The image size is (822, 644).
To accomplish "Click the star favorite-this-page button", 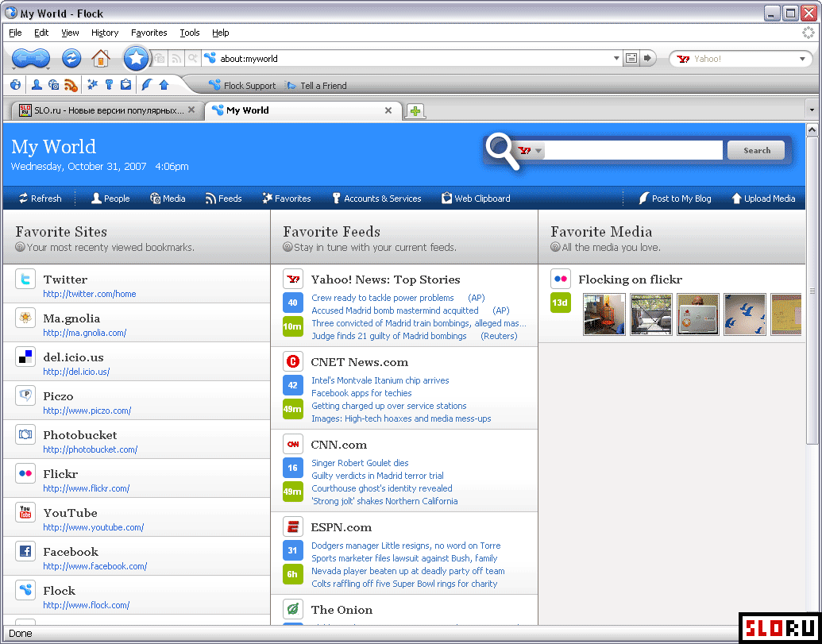I will pyautogui.click(x=136, y=58).
